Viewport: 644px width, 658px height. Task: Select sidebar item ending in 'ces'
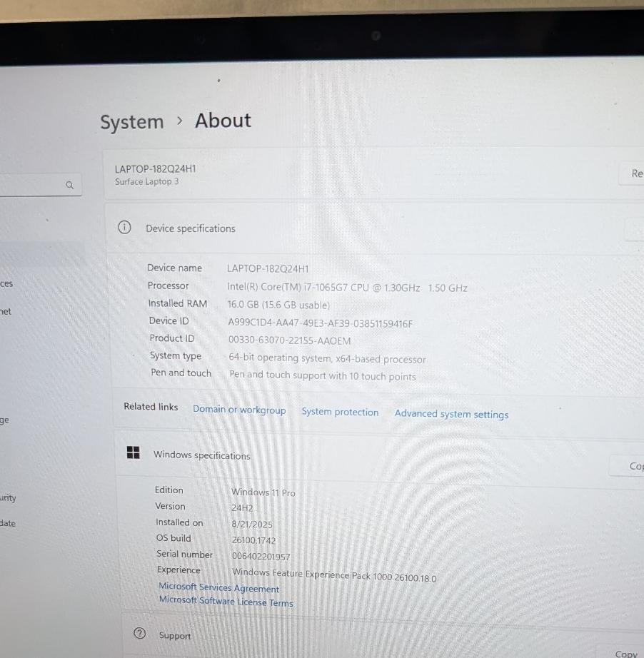6,283
